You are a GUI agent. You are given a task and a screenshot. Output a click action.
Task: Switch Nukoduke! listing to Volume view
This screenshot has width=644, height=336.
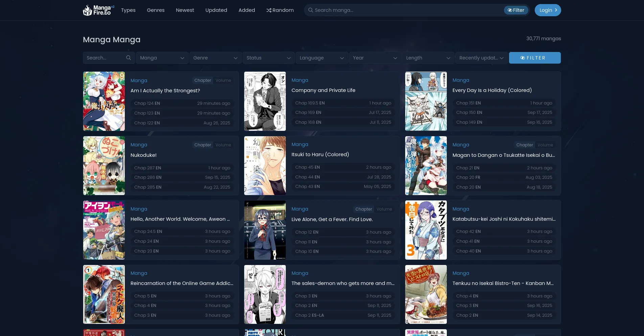pyautogui.click(x=223, y=145)
